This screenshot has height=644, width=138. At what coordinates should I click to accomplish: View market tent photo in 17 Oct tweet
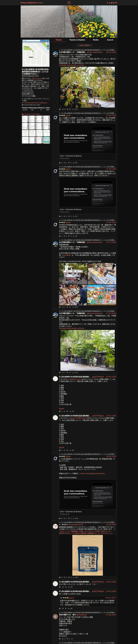coord(73,274)
